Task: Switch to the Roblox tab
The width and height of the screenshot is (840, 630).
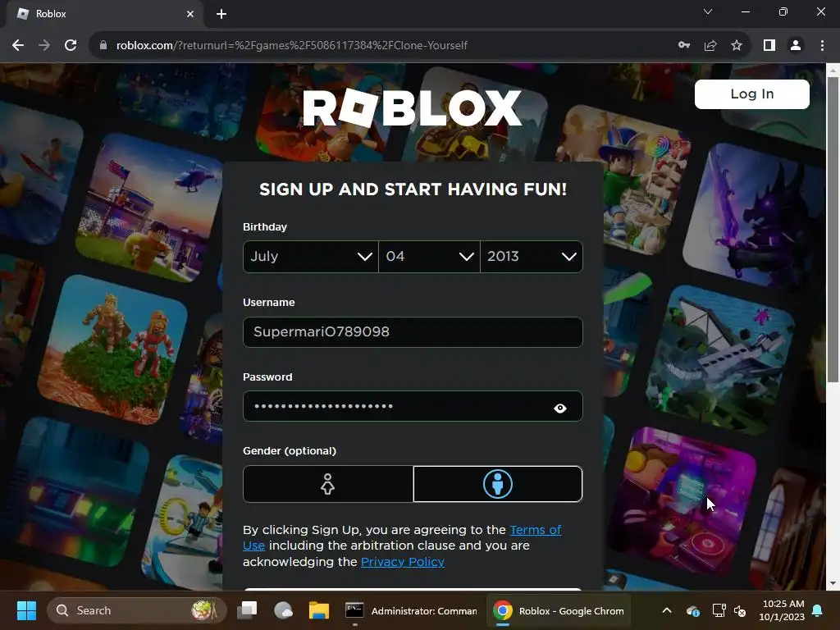Action: click(104, 14)
